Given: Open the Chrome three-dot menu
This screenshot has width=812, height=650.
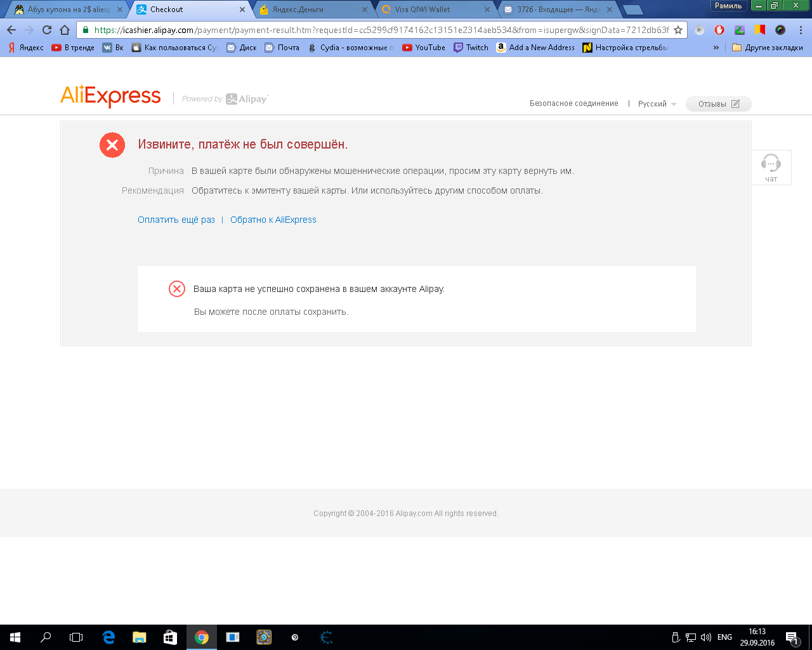Looking at the screenshot, I should (801, 30).
